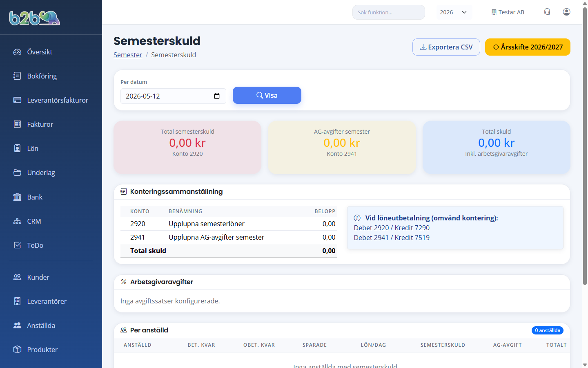Click the Konteringssammanställning heading icon
This screenshot has width=588, height=368.
click(124, 191)
